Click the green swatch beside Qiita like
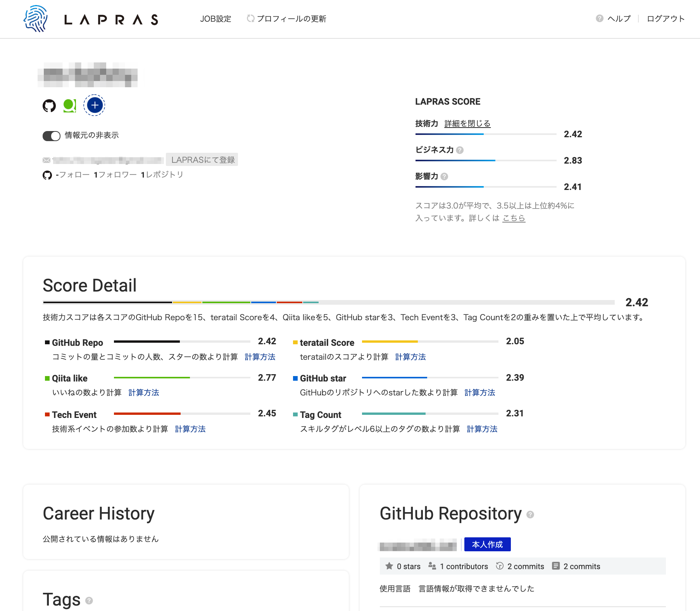 47,378
